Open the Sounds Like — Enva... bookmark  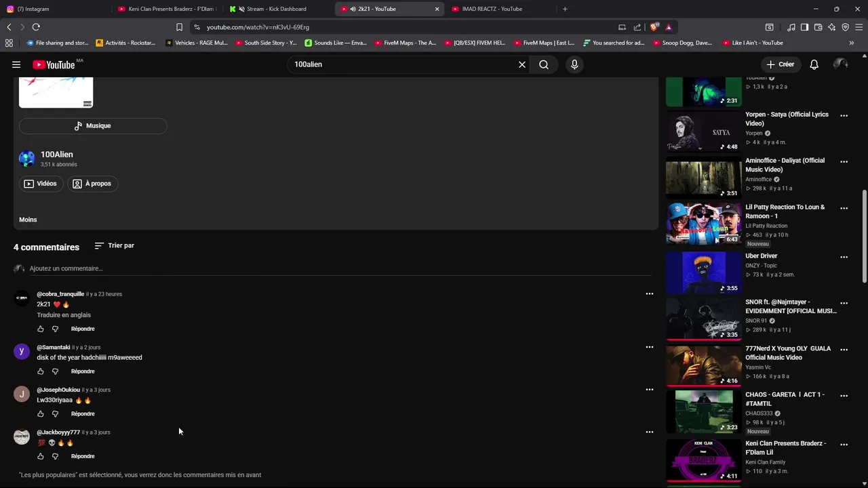pyautogui.click(x=336, y=43)
